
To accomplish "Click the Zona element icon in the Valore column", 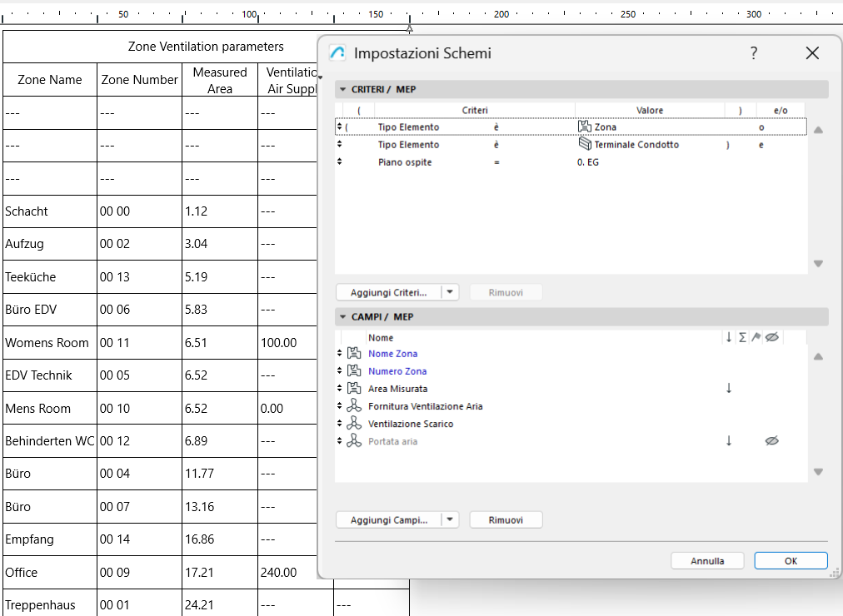I will click(585, 127).
